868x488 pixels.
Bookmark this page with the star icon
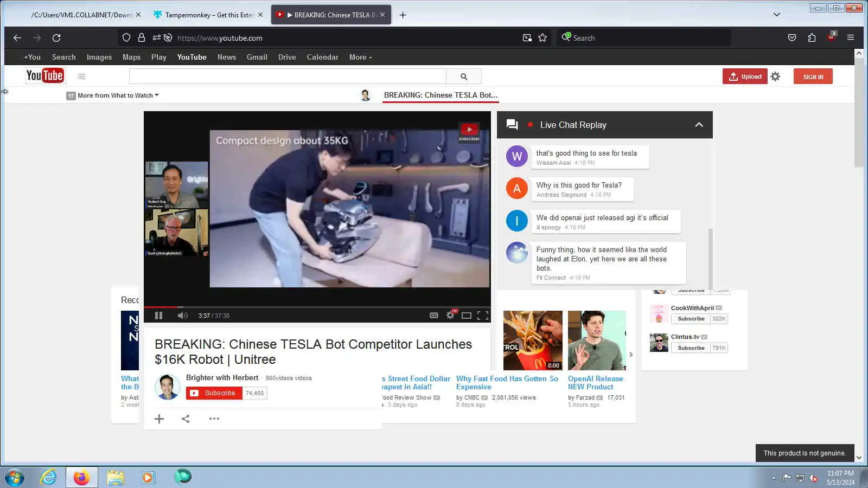tap(542, 38)
